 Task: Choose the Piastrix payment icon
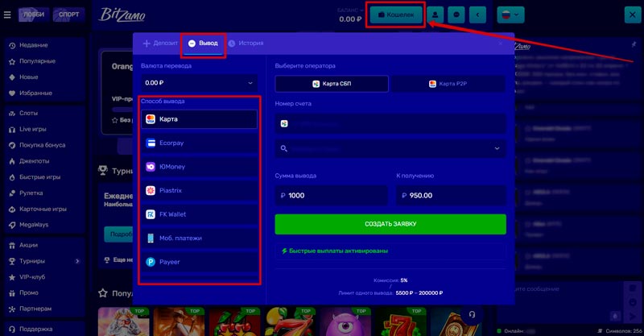tap(151, 191)
